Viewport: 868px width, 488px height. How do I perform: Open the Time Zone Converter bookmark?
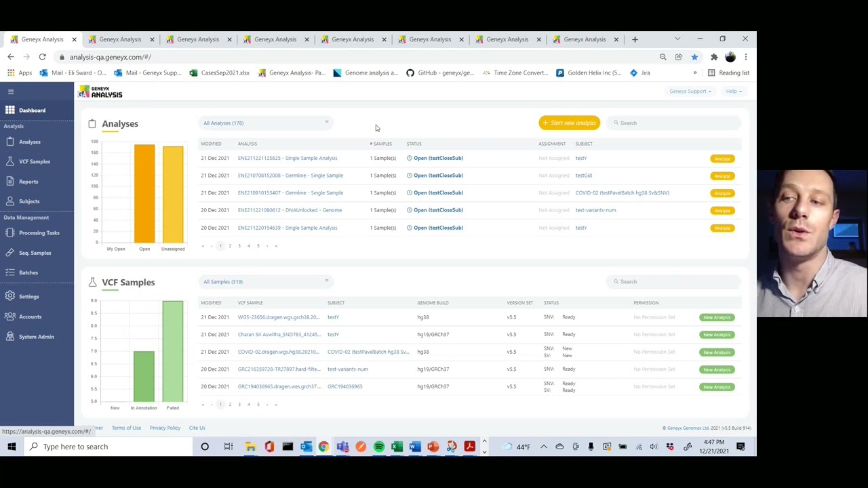515,73
